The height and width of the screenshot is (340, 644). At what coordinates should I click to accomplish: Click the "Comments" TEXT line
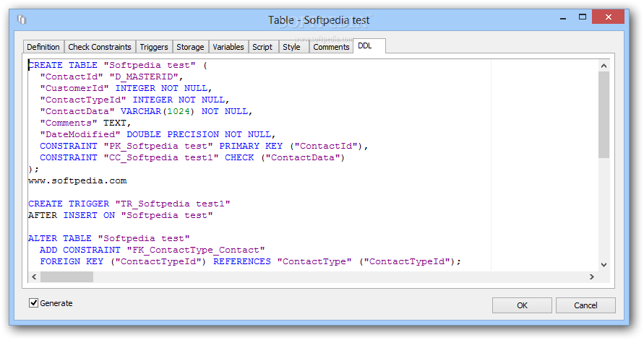tap(85, 123)
